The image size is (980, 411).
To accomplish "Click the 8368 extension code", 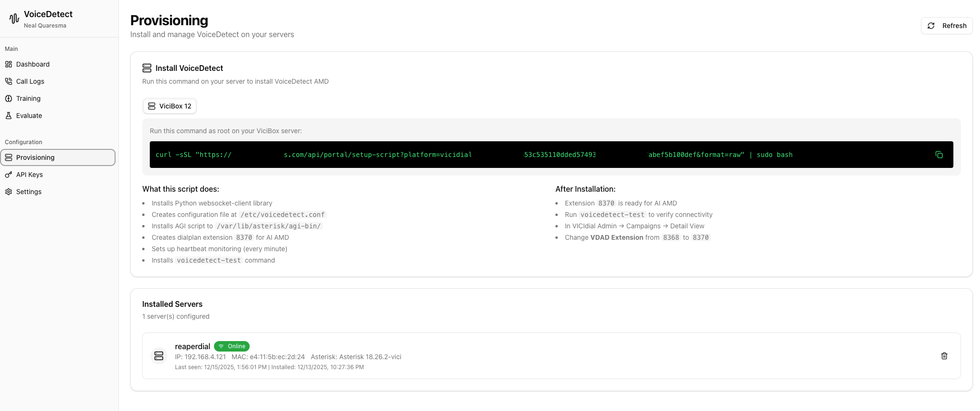I will (671, 237).
